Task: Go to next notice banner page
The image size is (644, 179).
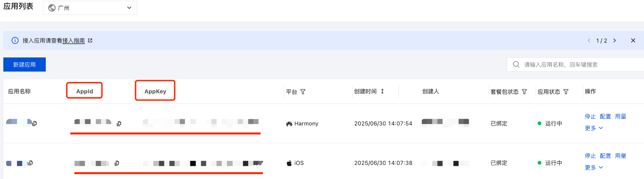Action: click(614, 40)
